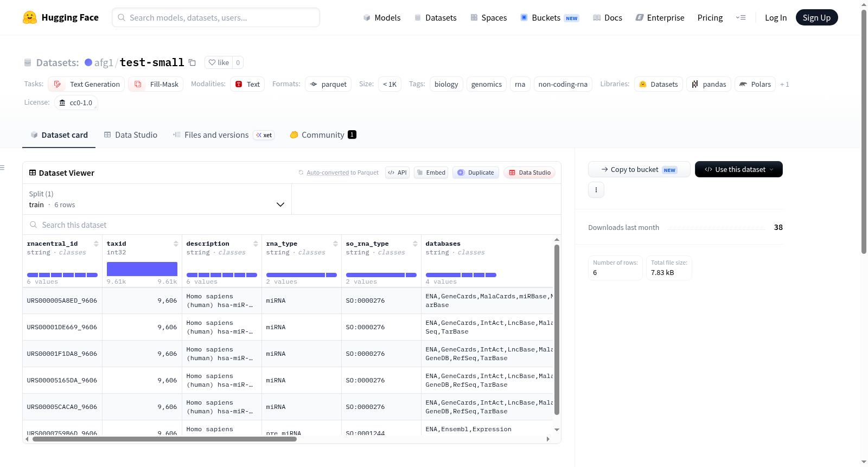The width and height of the screenshot is (868, 467).
Task: Follow the Auto-converted link
Action: (x=328, y=172)
